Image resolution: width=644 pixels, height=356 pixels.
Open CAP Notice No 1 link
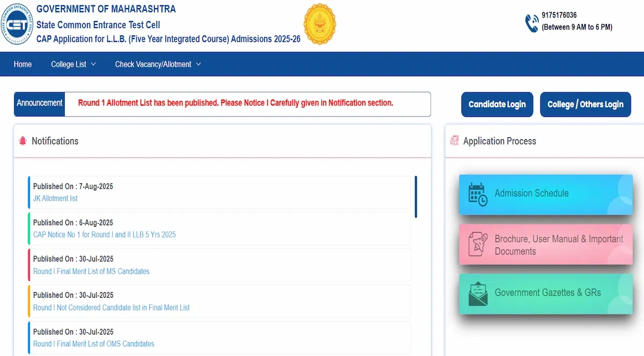tap(105, 235)
